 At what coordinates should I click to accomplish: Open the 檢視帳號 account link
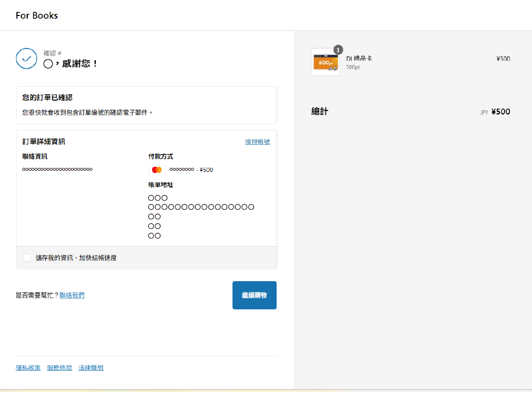[x=257, y=142]
